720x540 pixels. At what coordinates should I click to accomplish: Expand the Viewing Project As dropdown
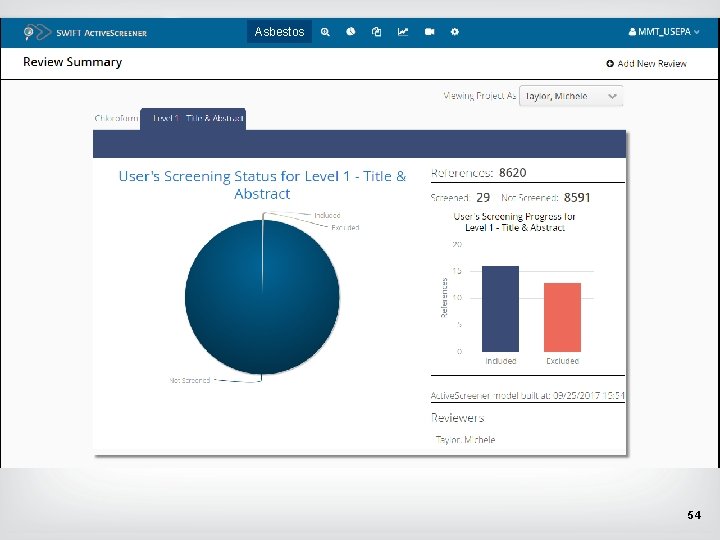click(x=571, y=96)
